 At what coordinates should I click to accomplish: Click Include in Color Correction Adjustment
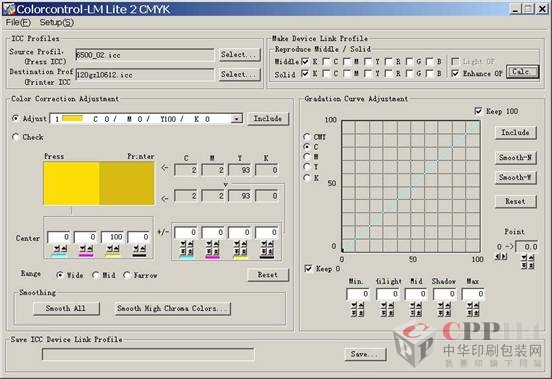coord(268,119)
